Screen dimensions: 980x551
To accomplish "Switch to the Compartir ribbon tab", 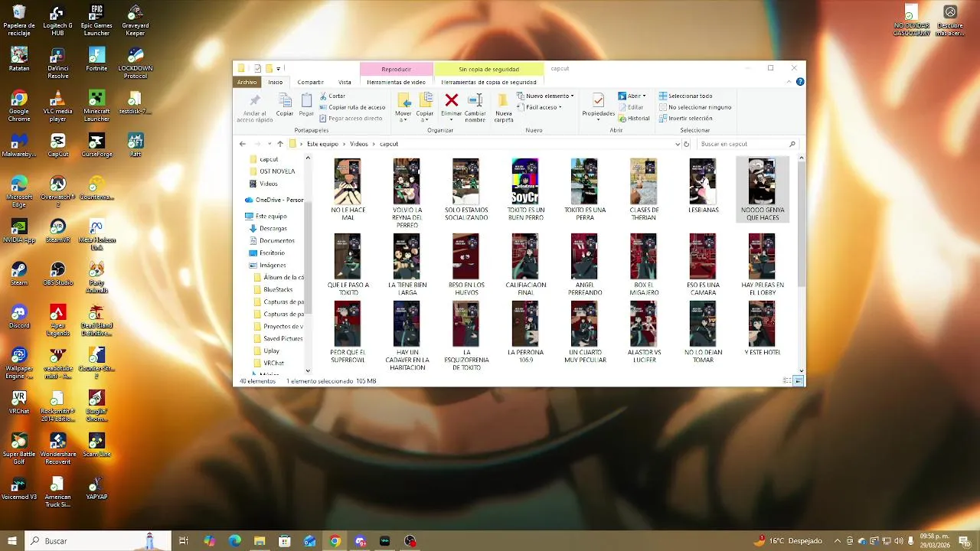I will [311, 82].
